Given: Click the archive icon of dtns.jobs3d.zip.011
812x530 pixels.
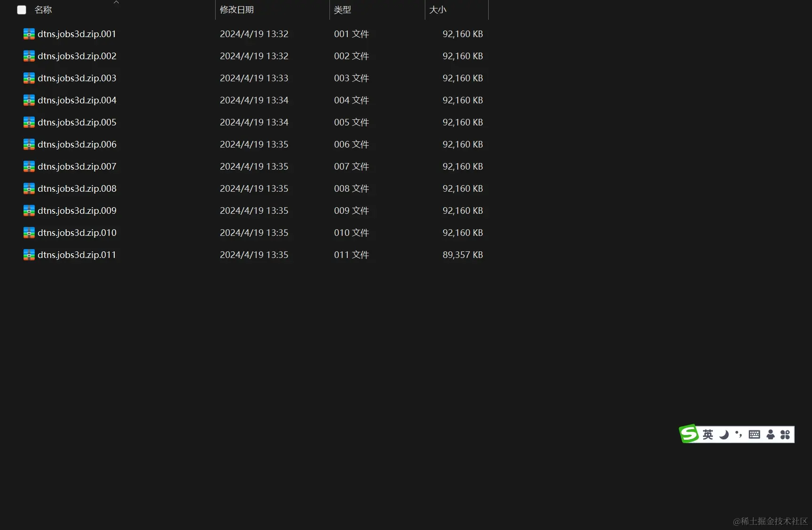Looking at the screenshot, I should click(29, 255).
